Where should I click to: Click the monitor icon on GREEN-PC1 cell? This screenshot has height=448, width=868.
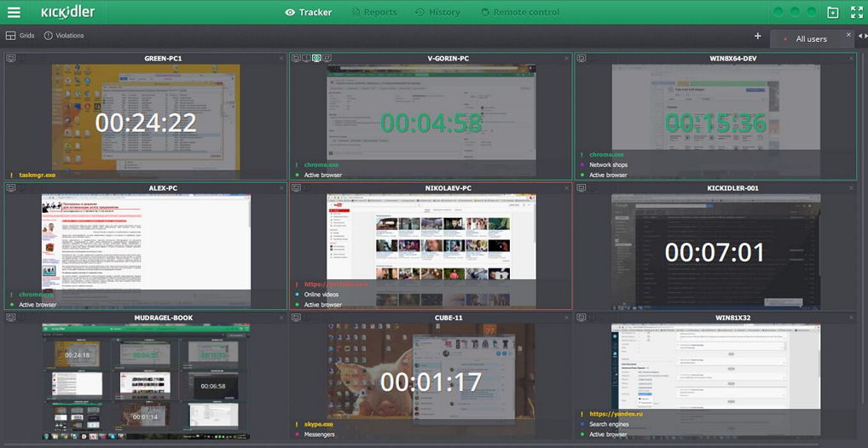click(10, 58)
